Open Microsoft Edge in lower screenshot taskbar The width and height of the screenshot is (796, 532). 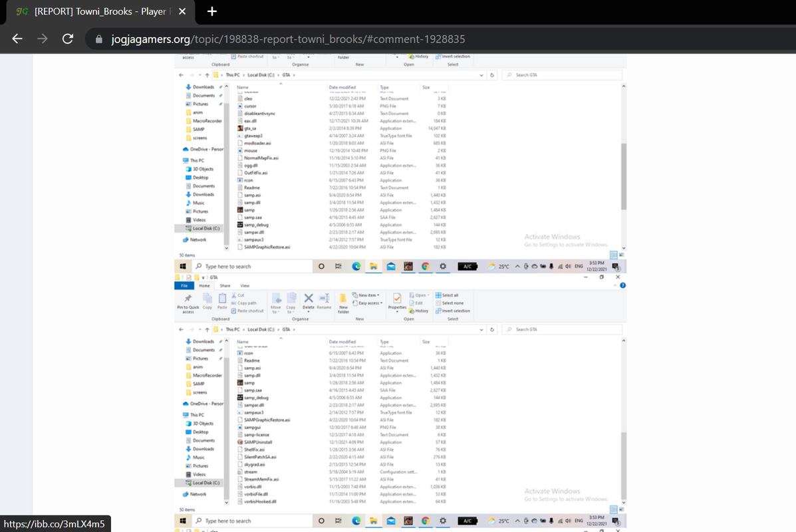[x=356, y=521]
